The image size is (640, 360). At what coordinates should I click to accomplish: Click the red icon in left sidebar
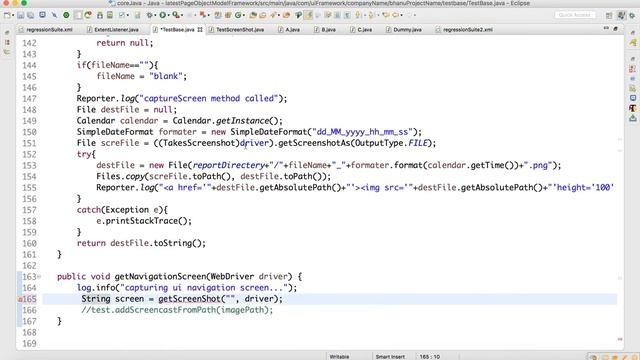pyautogui.click(x=7, y=42)
